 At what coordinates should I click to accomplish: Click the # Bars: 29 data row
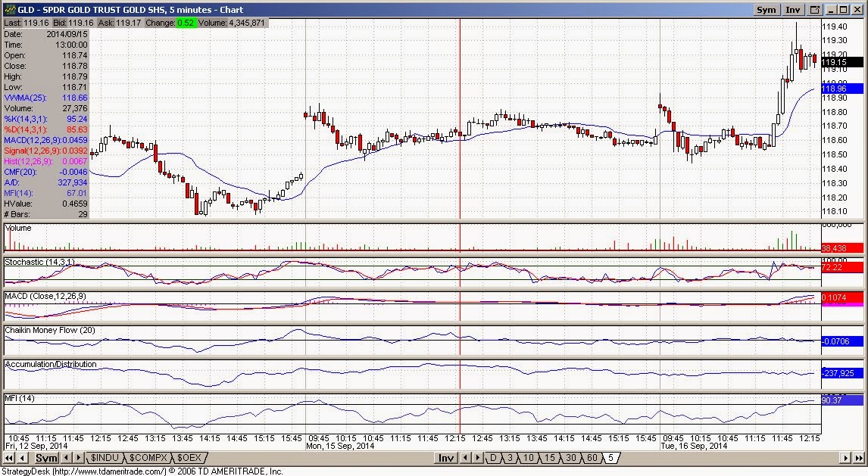[45, 214]
